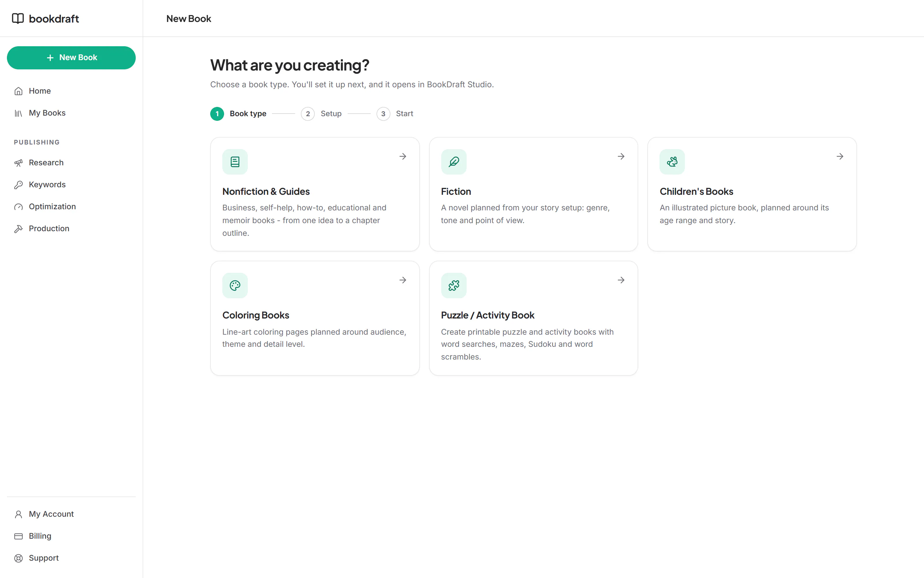Click the Puzzle / Activity Book description text
The image size is (924, 578).
[527, 344]
